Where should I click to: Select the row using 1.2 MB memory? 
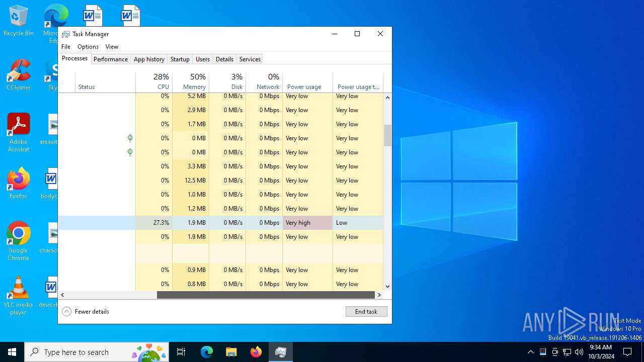click(x=221, y=209)
